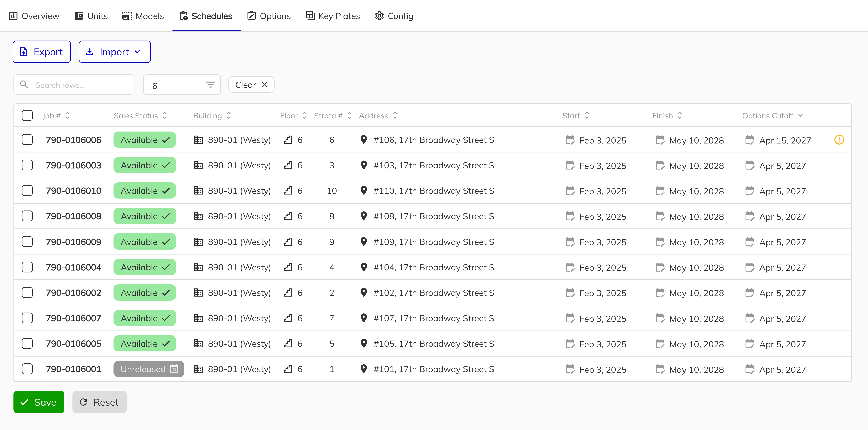
Task: Switch to the Key Plates tab
Action: click(333, 16)
